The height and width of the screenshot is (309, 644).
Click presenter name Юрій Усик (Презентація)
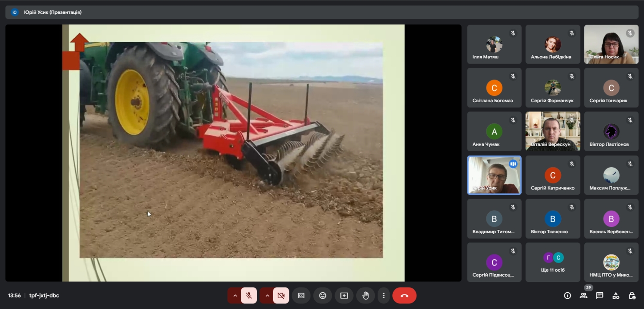[53, 12]
